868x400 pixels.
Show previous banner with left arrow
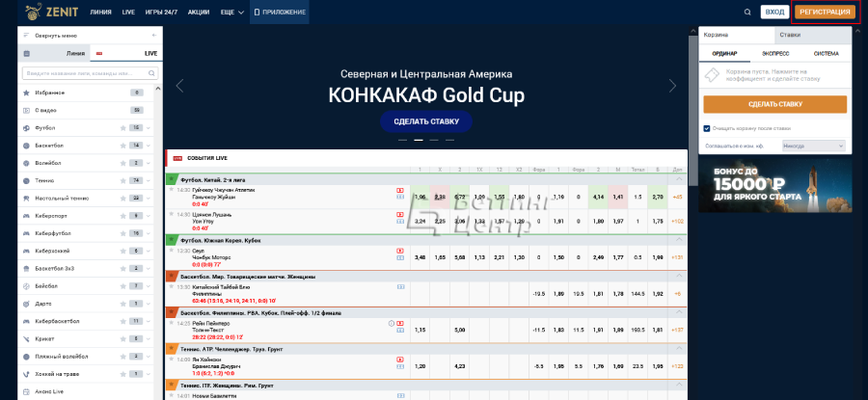click(179, 86)
